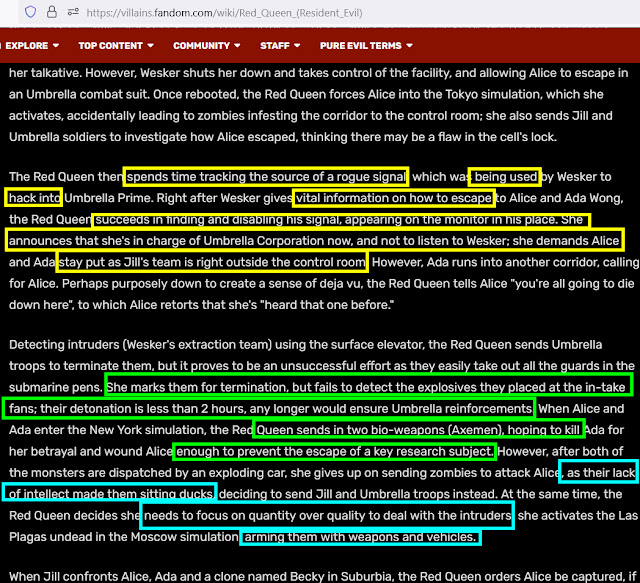
Task: Expand the dropdown arrow beside STAFF
Action: point(297,45)
